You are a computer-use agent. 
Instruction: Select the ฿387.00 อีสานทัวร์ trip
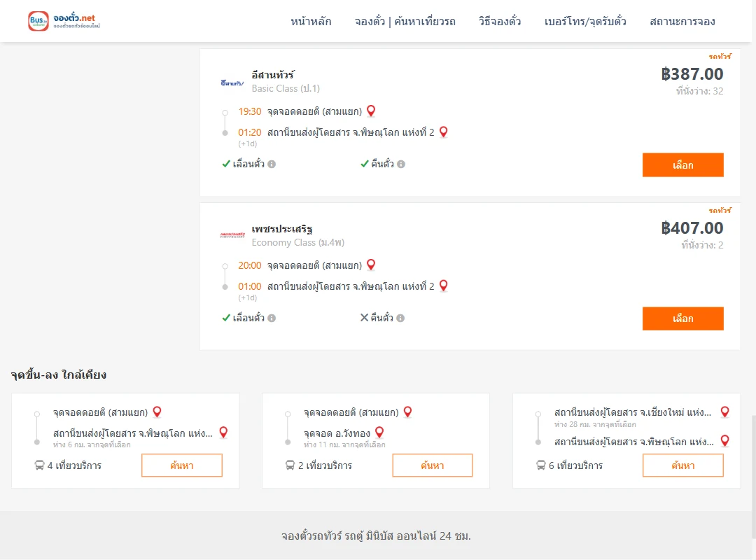[x=682, y=165]
